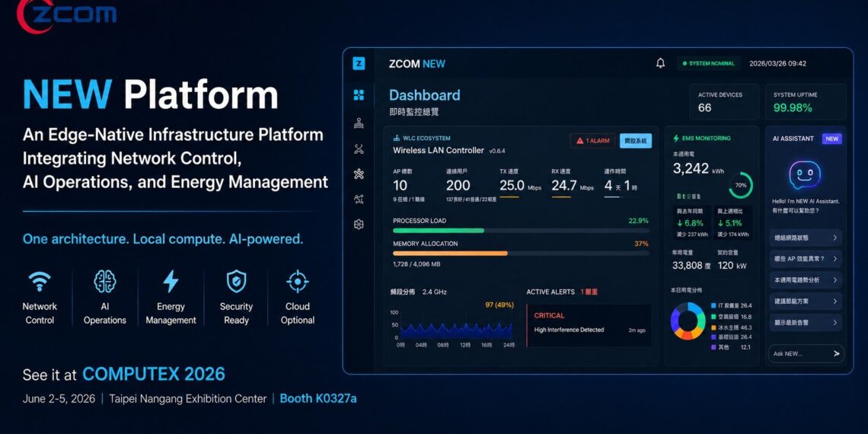The height and width of the screenshot is (434, 868).
Task: Click the green System Nominal status dot
Action: click(x=685, y=64)
